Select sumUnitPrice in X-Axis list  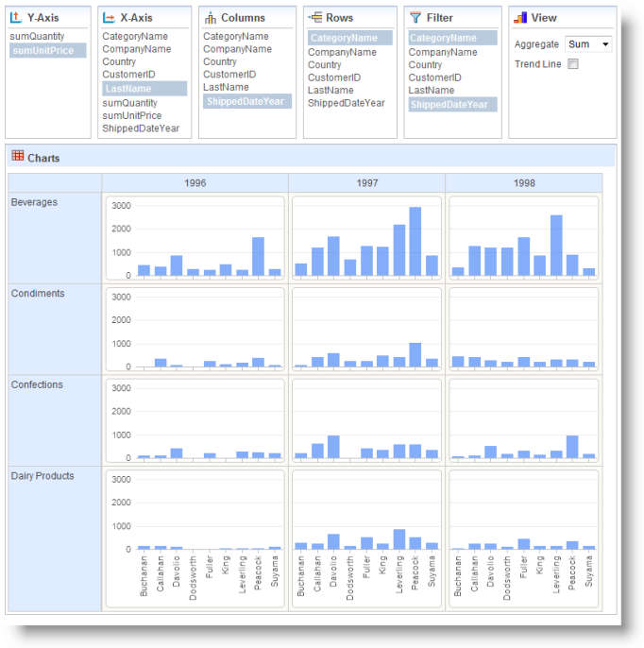(132, 115)
